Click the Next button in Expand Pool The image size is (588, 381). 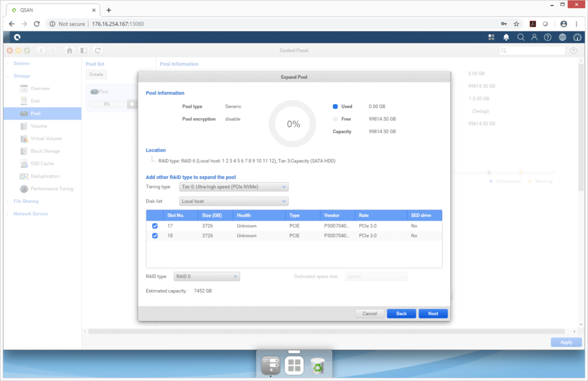tap(433, 313)
